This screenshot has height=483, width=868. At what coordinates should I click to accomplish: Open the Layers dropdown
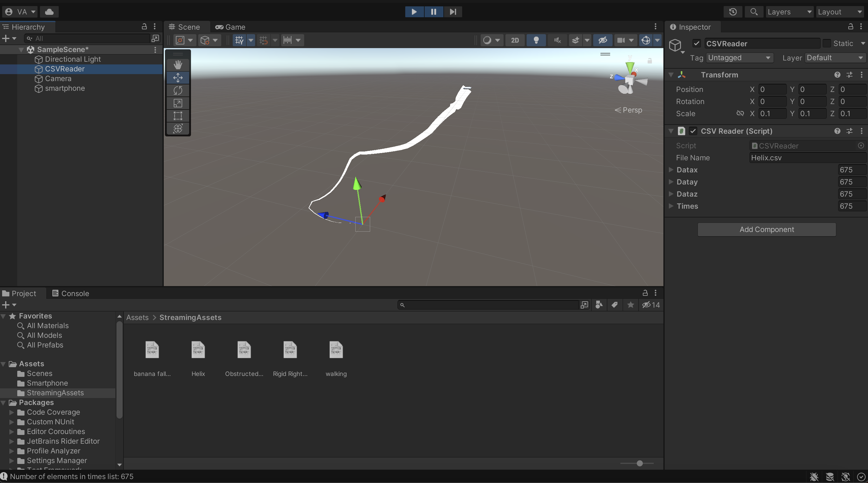(789, 12)
